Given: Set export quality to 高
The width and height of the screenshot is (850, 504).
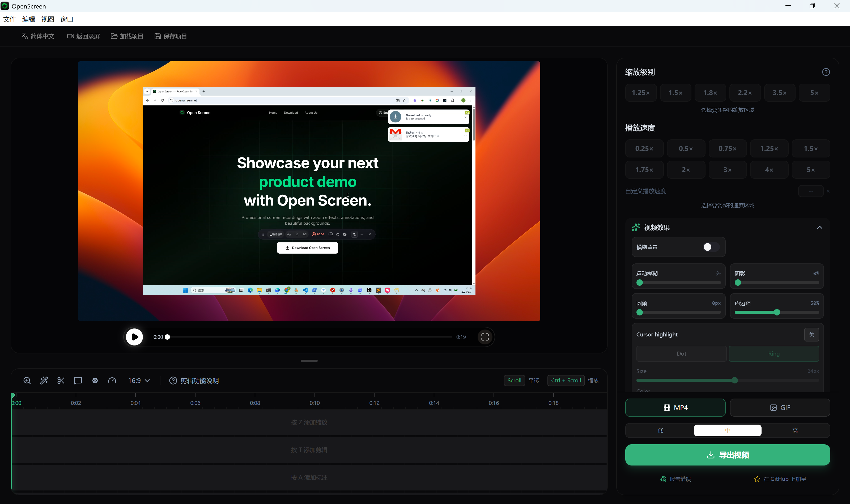Looking at the screenshot, I should (795, 430).
